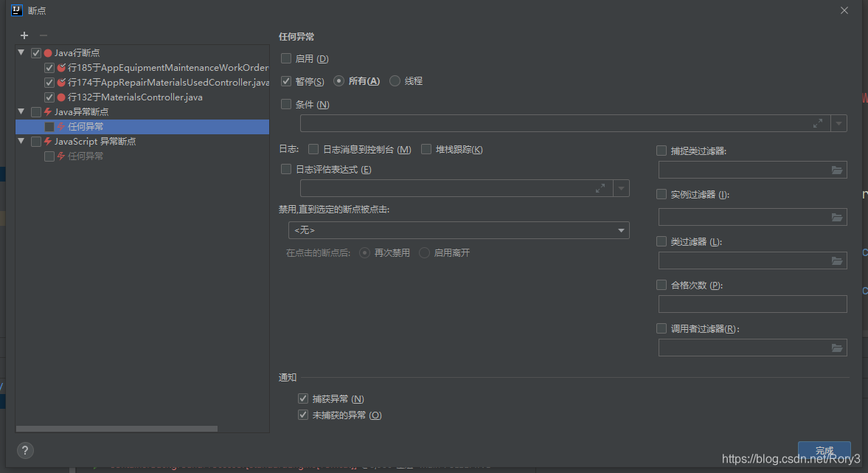The height and width of the screenshot is (473, 868).
Task: Check the 实例过滤器 (I) checkbox
Action: pos(662,194)
